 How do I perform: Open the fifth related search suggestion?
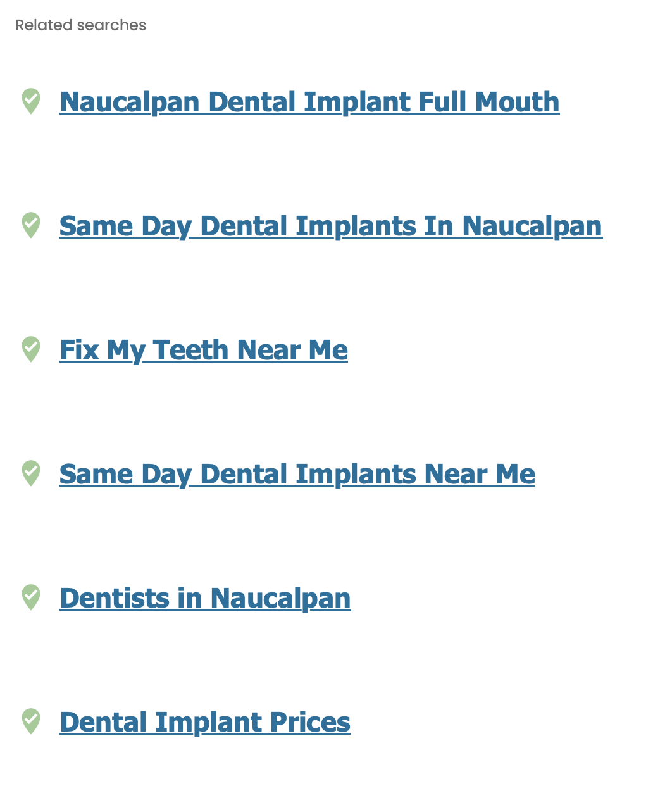pos(205,598)
